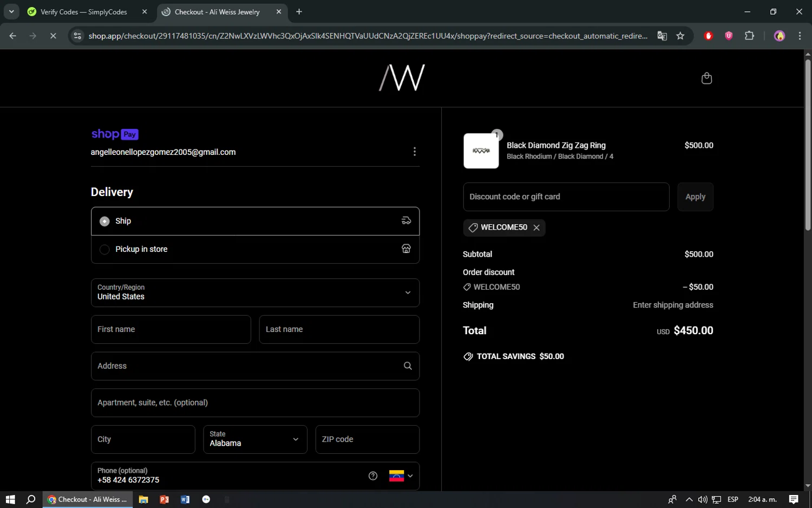This screenshot has height=508, width=812.
Task: Click the address search magnifier icon
Action: (408, 366)
